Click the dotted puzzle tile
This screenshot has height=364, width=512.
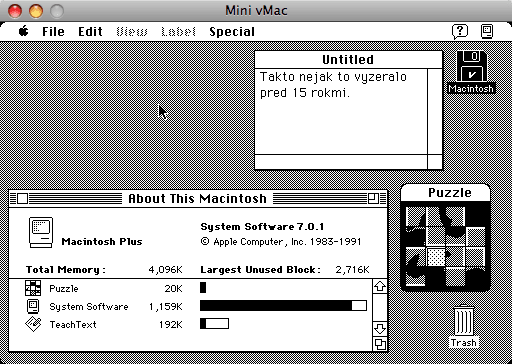(x=436, y=257)
